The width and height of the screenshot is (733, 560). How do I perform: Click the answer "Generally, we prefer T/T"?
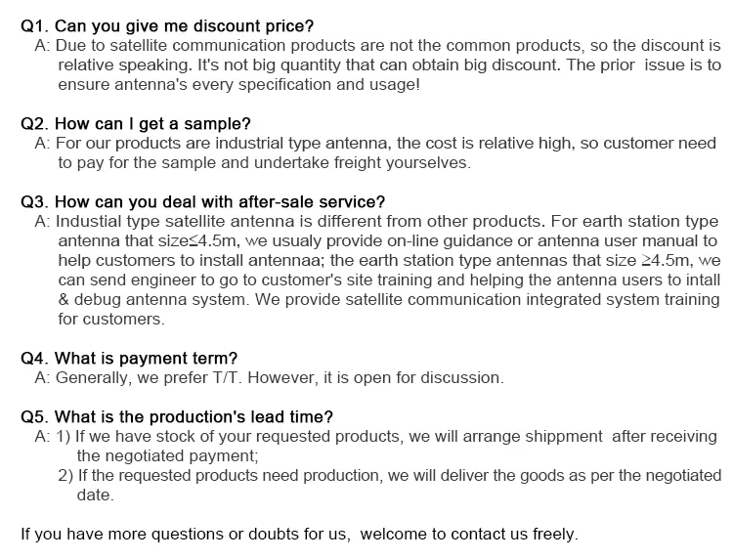[x=269, y=377]
